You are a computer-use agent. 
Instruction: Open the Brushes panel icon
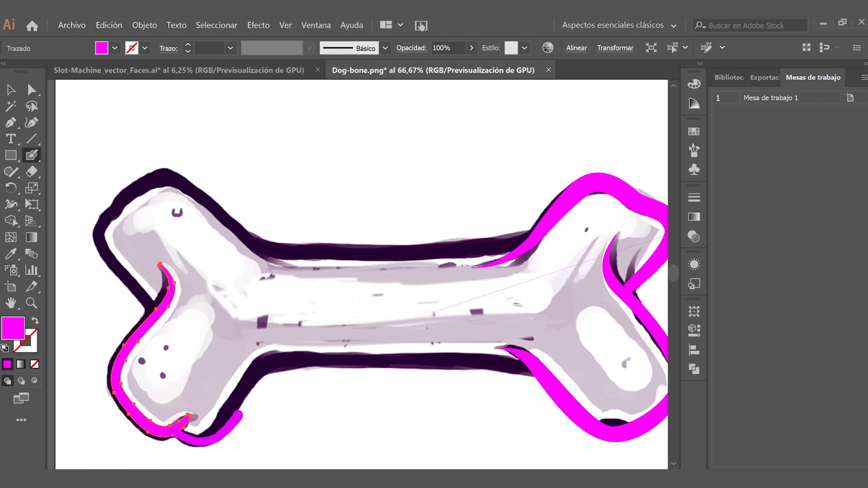click(x=693, y=150)
